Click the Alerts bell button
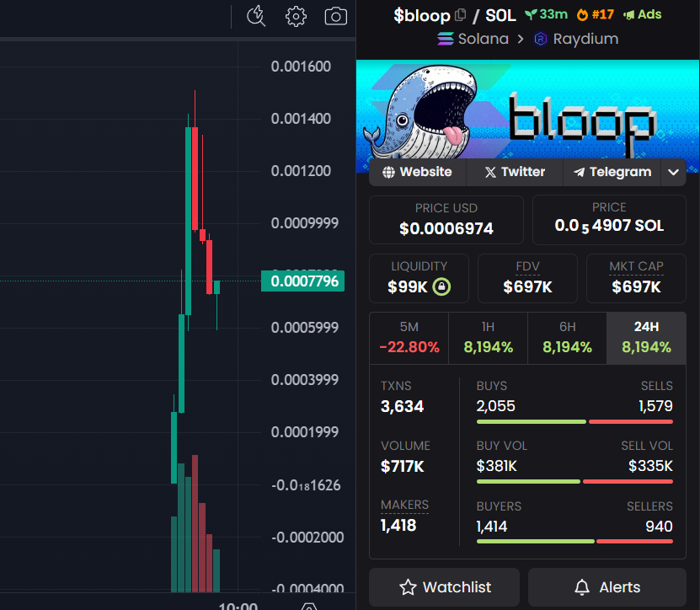This screenshot has height=610, width=700. click(607, 586)
